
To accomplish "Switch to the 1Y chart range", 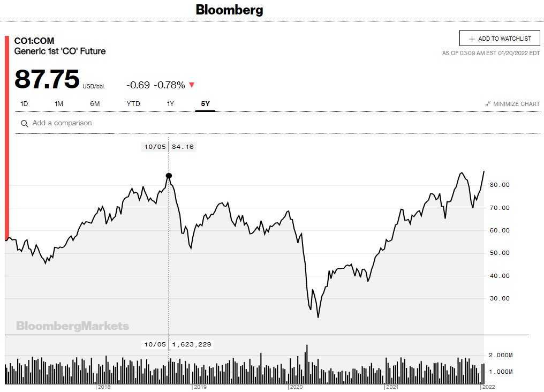I will (170, 103).
